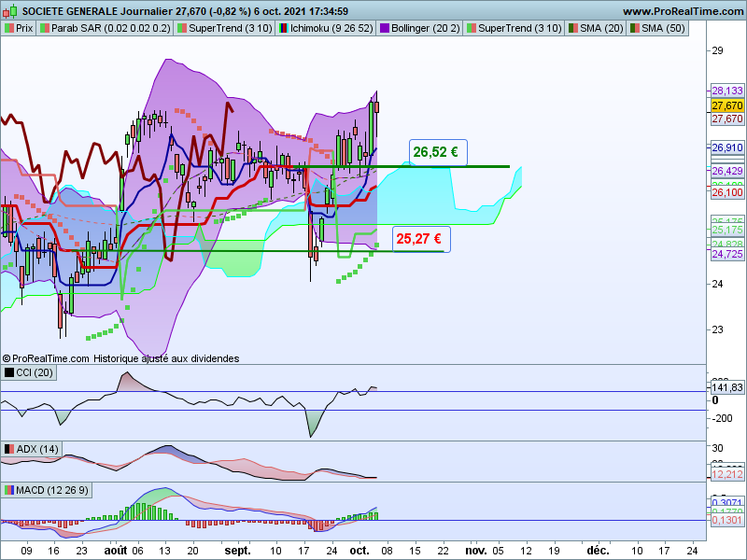Click the candlestick chart icon beside SOCIETE GENERALE title
This screenshot has width=747, height=560.
point(9,10)
